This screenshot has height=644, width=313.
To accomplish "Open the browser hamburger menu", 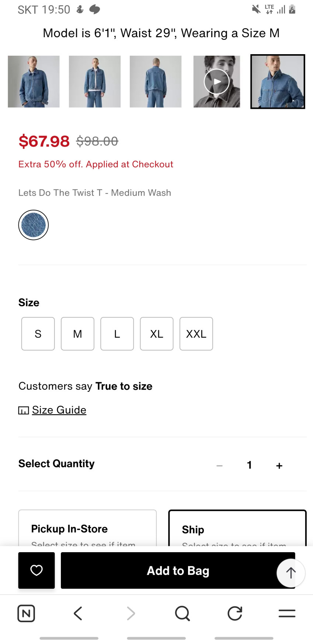I will (287, 613).
